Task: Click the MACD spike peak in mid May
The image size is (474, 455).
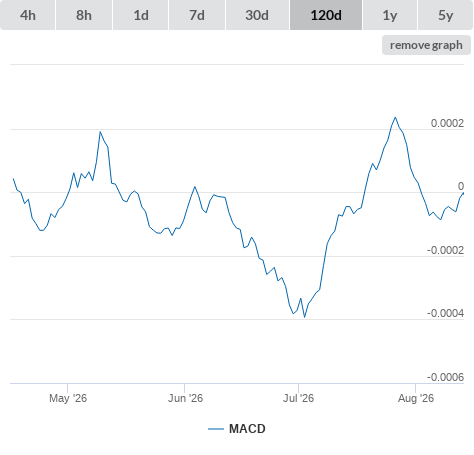Action: [x=100, y=132]
